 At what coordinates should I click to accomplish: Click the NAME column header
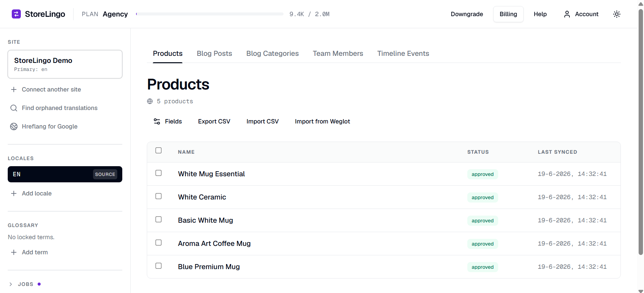186,152
